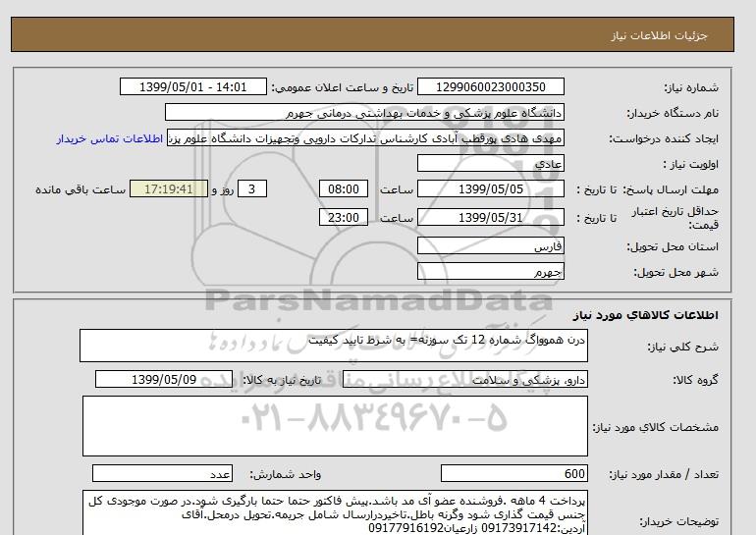The height and width of the screenshot is (535, 756).
Task: Click the شماره نیاز field 1299060023000350
Action: [490, 86]
